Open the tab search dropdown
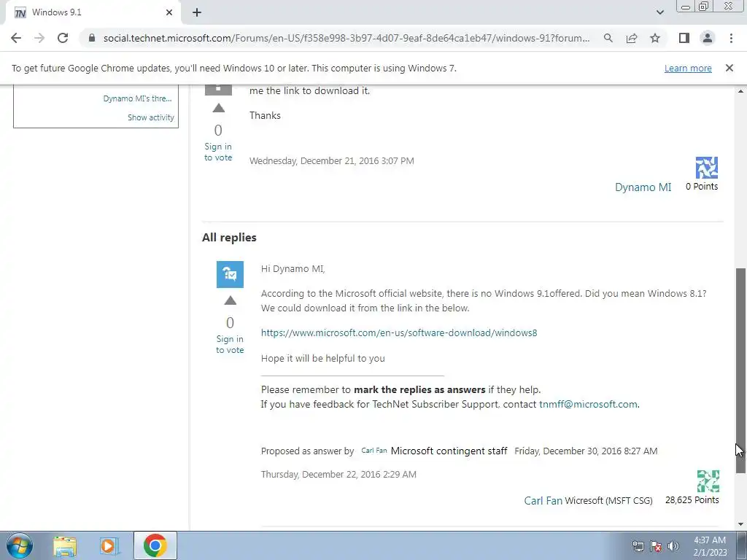The image size is (747, 560). (x=659, y=12)
